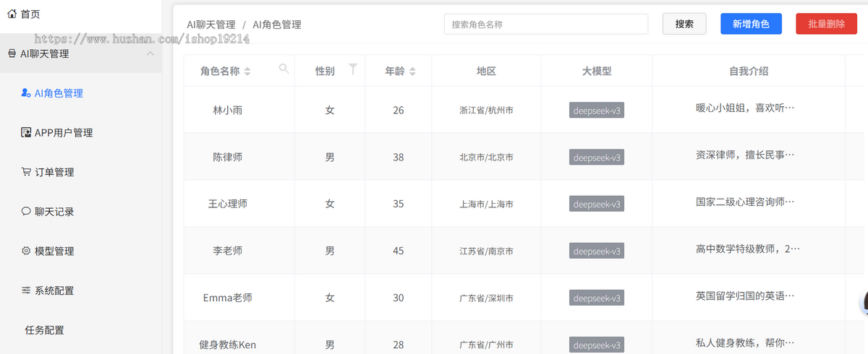868x354 pixels.
Task: Click the 大模型 column header
Action: [x=597, y=72]
